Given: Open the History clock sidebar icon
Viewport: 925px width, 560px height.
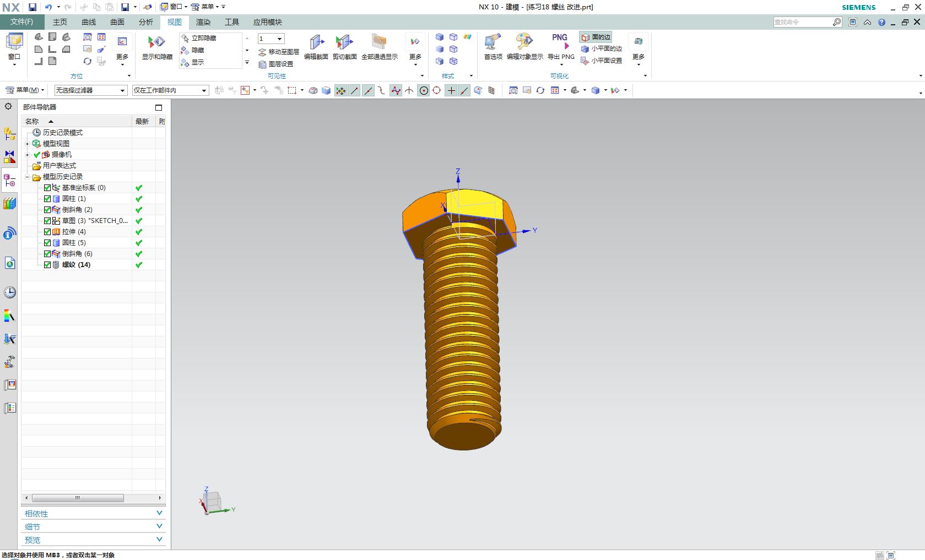Looking at the screenshot, I should click(x=9, y=292).
